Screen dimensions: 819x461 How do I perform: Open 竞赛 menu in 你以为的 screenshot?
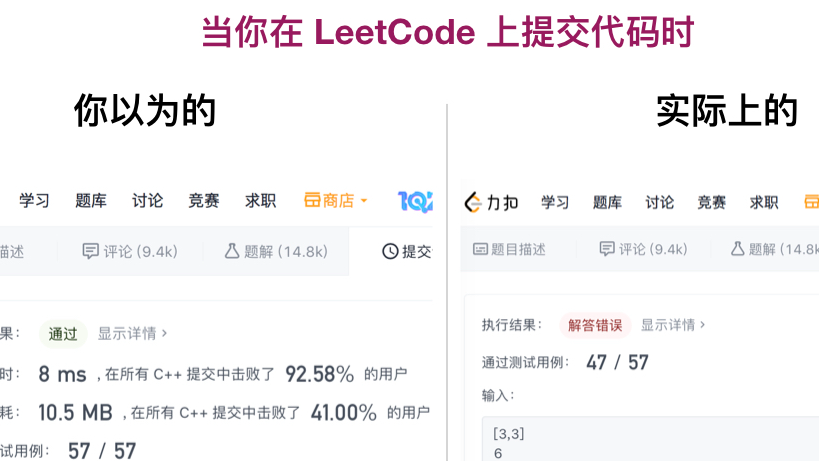204,201
